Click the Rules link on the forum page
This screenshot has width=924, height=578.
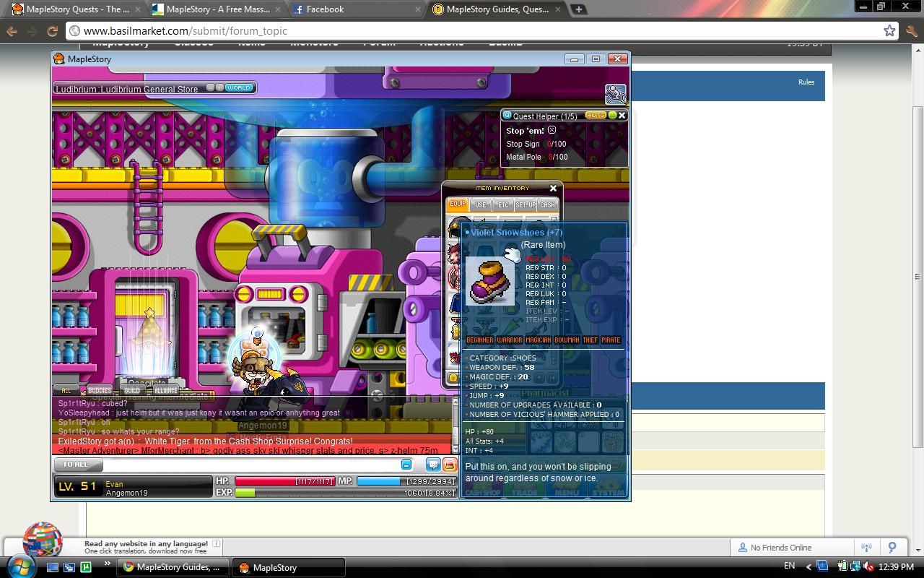pos(806,82)
